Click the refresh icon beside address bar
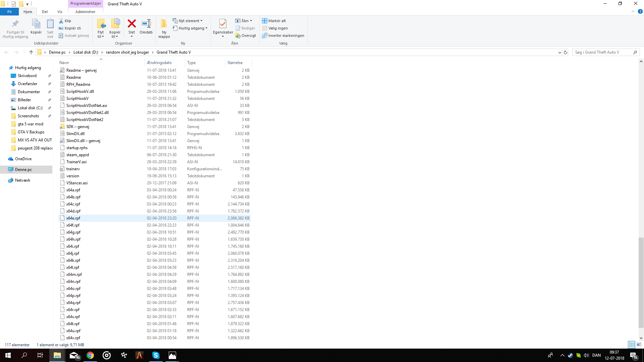Viewport: 644px width, 362px height. pyautogui.click(x=566, y=52)
